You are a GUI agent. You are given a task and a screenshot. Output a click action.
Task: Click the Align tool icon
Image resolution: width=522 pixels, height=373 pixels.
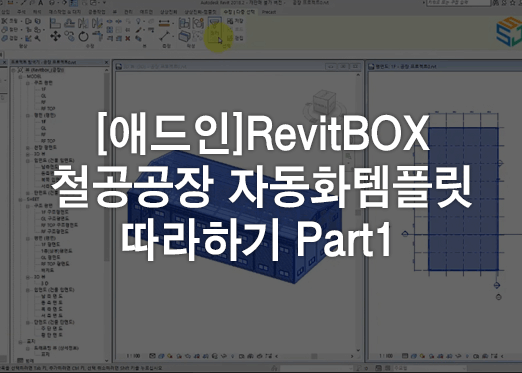tap(55, 23)
